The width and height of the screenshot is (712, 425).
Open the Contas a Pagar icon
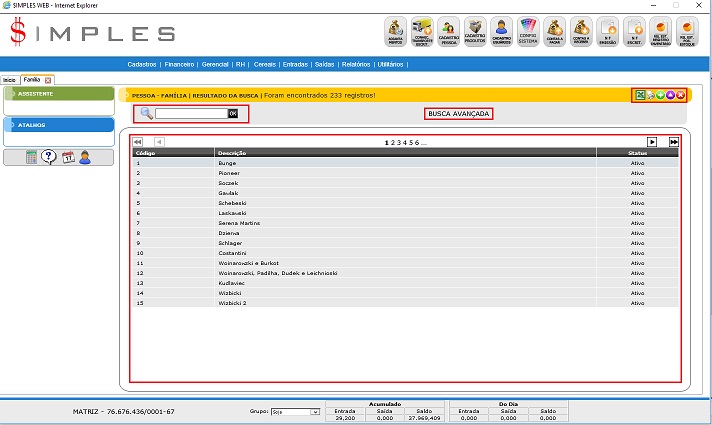pyautogui.click(x=555, y=32)
